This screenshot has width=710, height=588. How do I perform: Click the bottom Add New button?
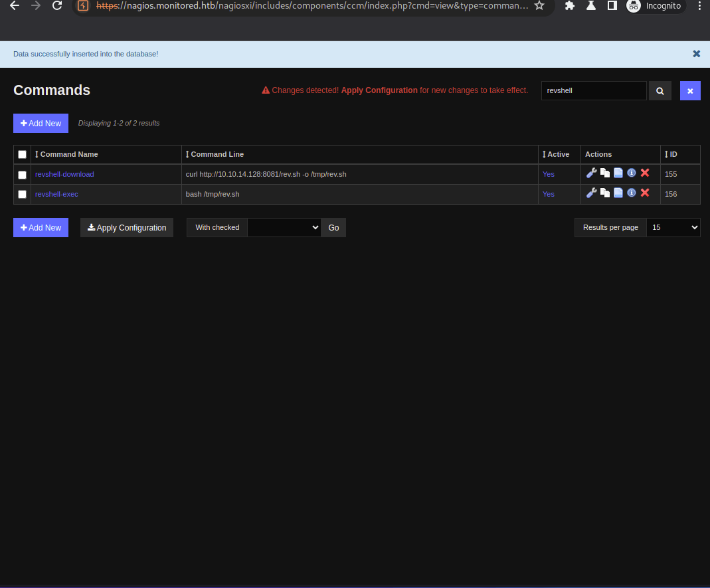[x=41, y=227]
